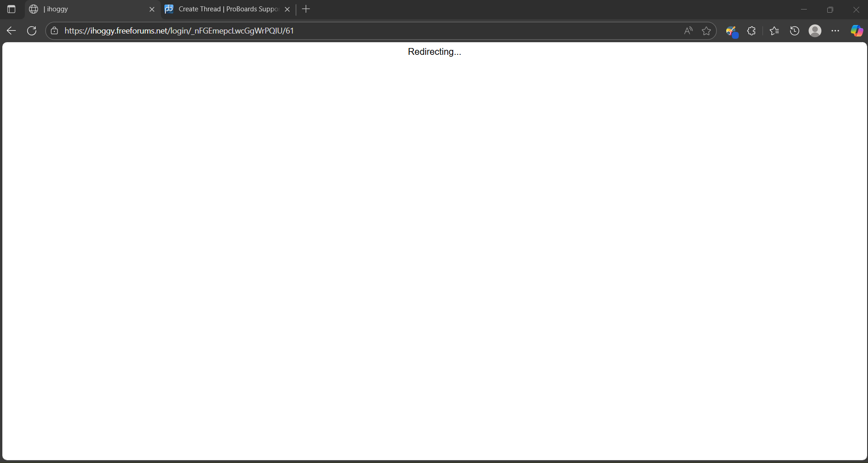
Task: Activate Read aloud icon
Action: click(688, 31)
